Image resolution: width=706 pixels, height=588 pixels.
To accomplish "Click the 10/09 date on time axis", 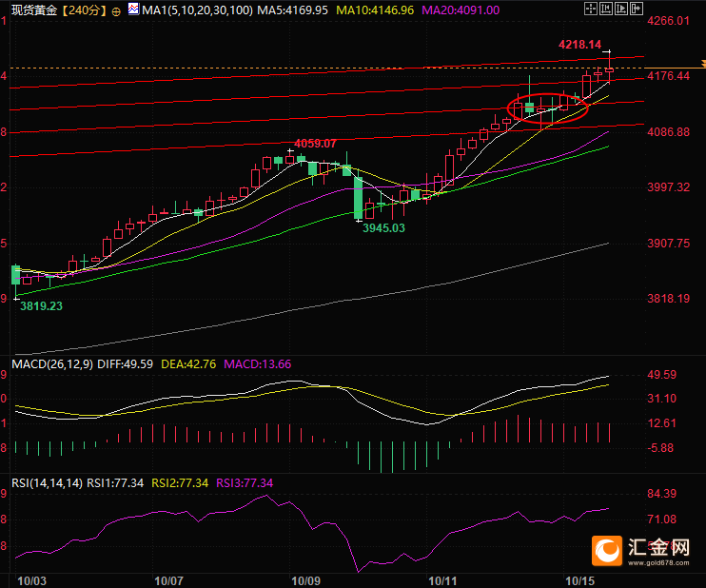I will (305, 580).
